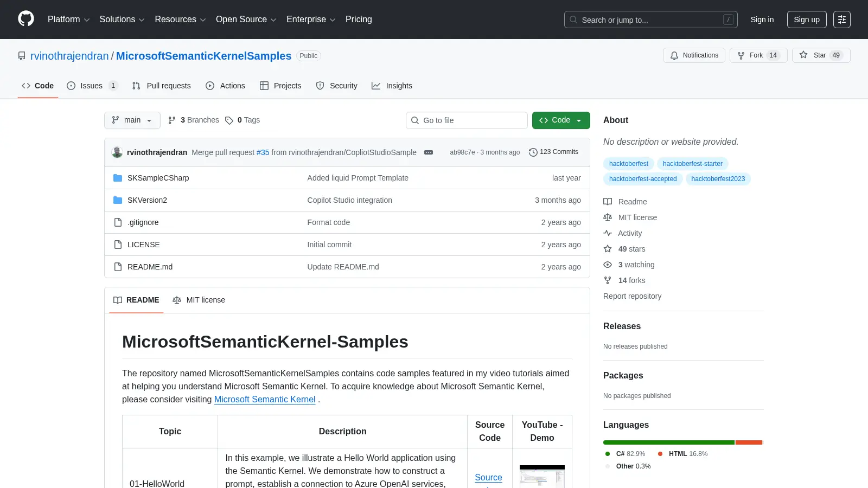Click the Pricing link
868x488 pixels.
[359, 20]
